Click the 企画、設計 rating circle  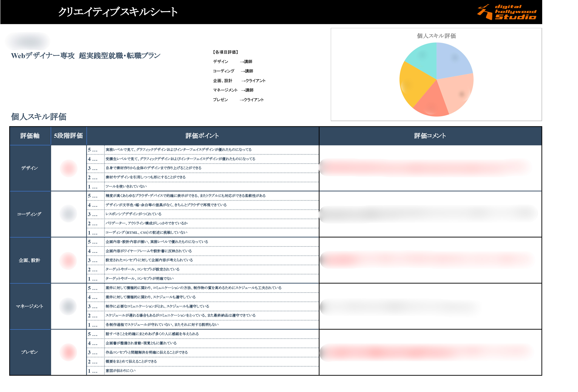click(x=68, y=261)
